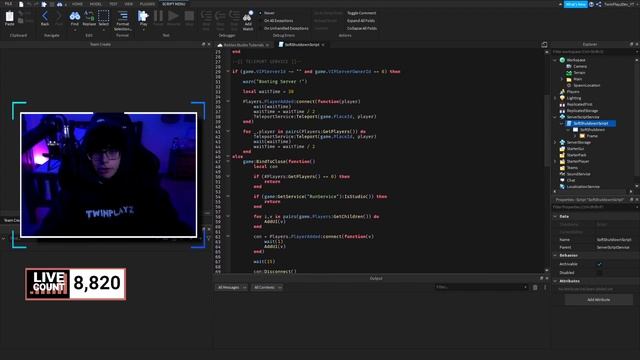Click the Replace tool icon

(x=89, y=16)
